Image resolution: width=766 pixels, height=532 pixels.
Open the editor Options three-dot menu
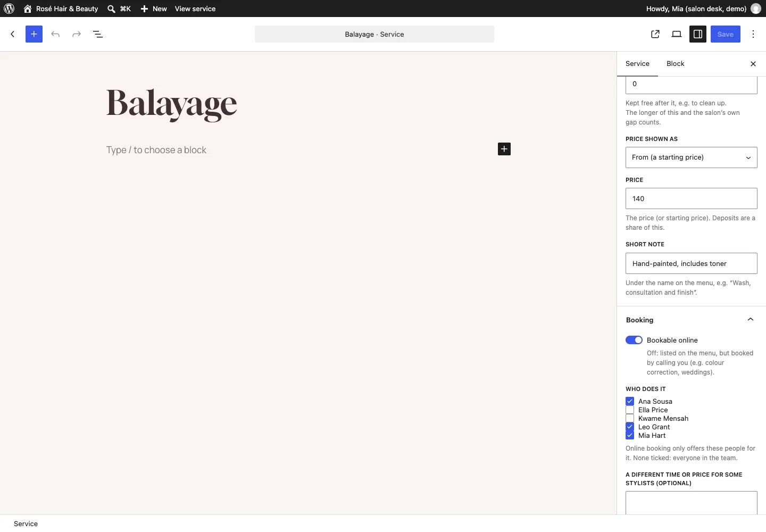point(753,34)
